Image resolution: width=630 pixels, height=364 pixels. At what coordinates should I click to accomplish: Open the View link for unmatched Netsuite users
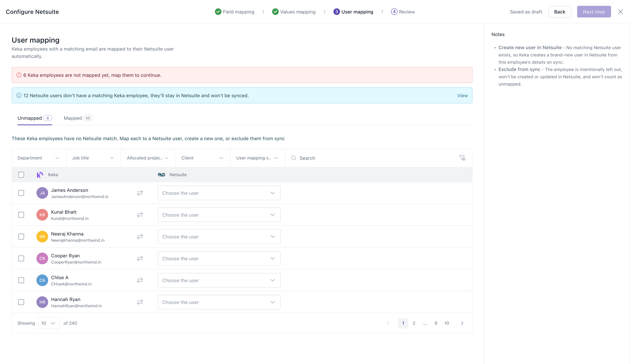(462, 95)
